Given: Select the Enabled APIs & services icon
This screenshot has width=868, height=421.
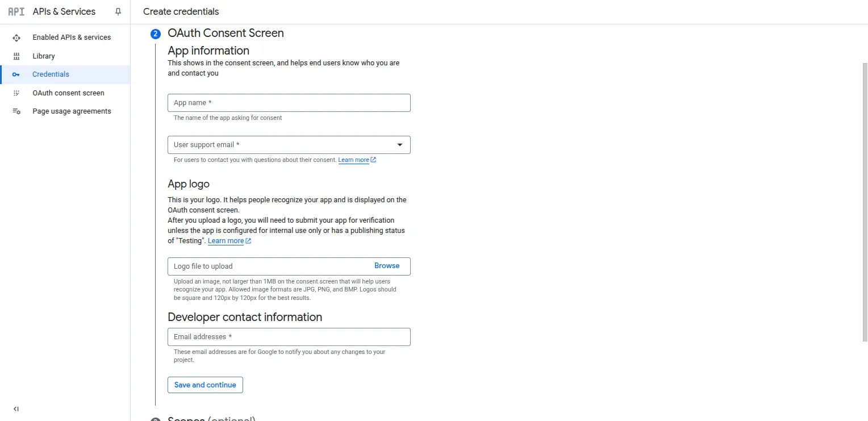Looking at the screenshot, I should pos(16,37).
